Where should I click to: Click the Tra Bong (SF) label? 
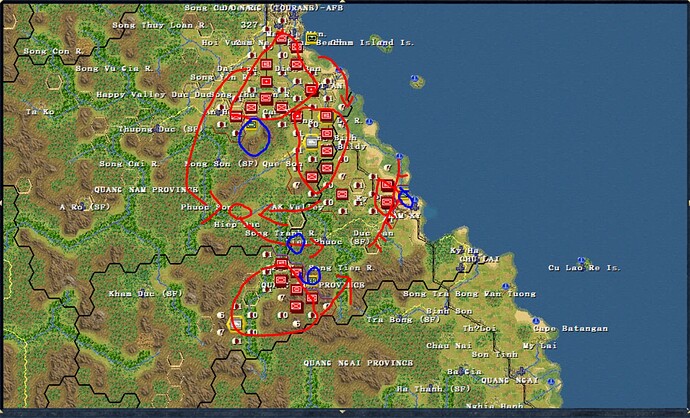(404, 319)
